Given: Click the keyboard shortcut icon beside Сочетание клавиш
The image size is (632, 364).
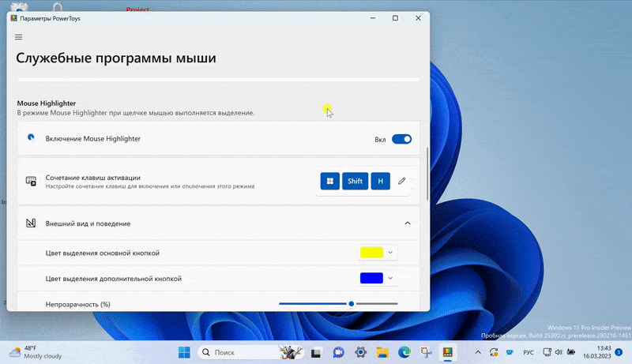Looking at the screenshot, I should [x=31, y=181].
